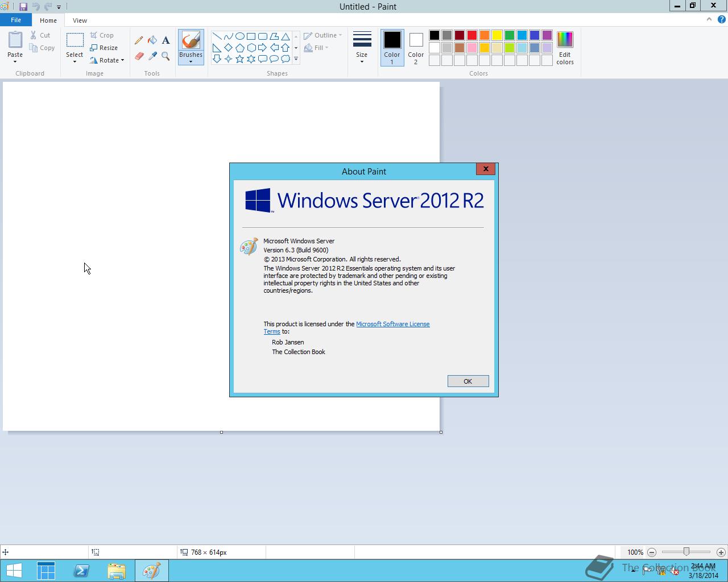The height and width of the screenshot is (582, 728).
Task: Open the Select dropdown arrow
Action: click(x=75, y=61)
